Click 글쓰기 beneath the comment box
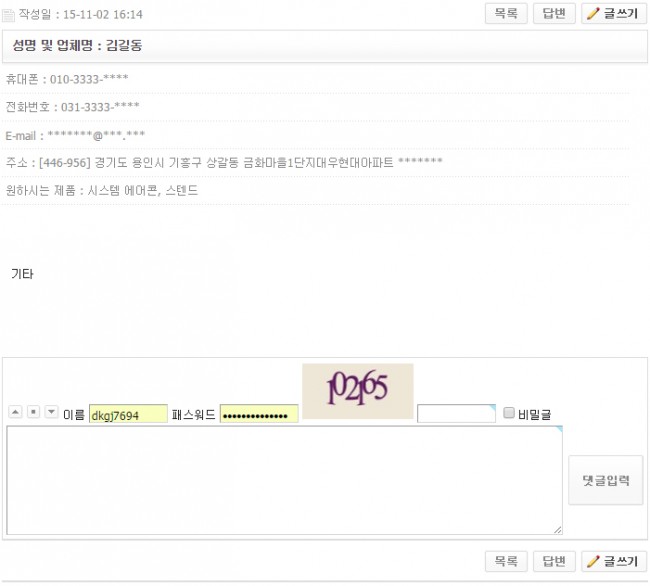This screenshot has height=586, width=650. [x=614, y=562]
